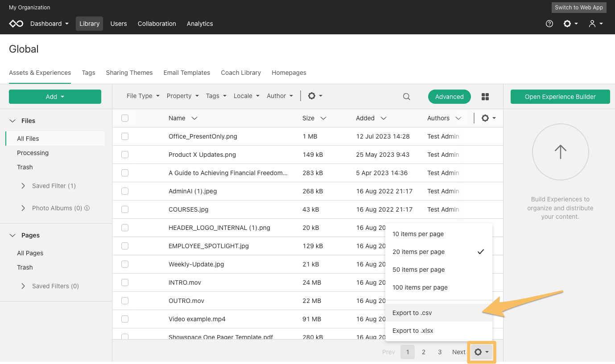Open the user profile icon menu
The image size is (615, 364).
[596, 24]
